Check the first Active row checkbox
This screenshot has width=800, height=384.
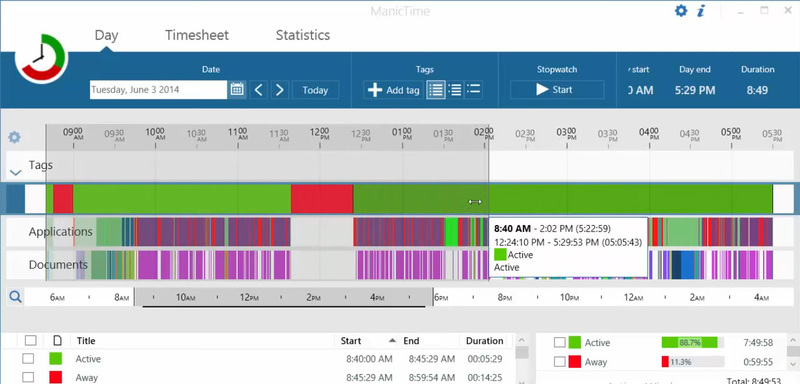[28, 359]
